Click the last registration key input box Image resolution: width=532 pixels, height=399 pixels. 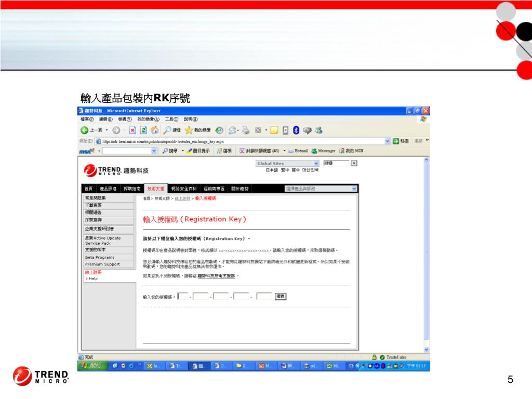pos(264,296)
